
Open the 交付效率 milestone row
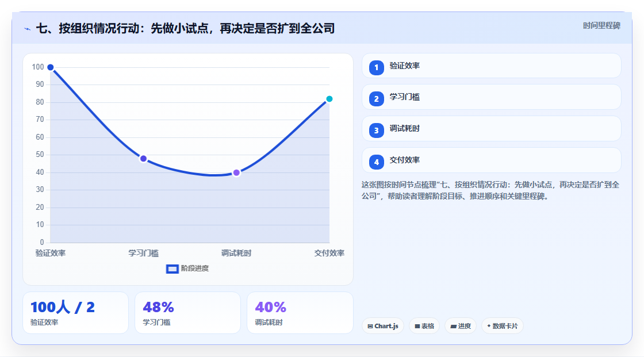tap(491, 160)
